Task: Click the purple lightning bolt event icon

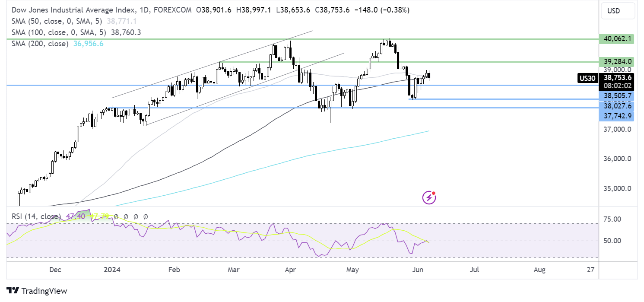Action: [429, 198]
